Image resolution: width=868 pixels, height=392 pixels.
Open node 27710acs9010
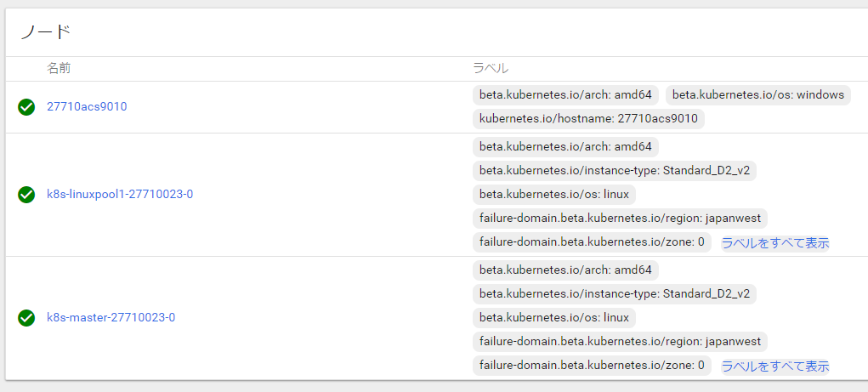click(x=87, y=107)
